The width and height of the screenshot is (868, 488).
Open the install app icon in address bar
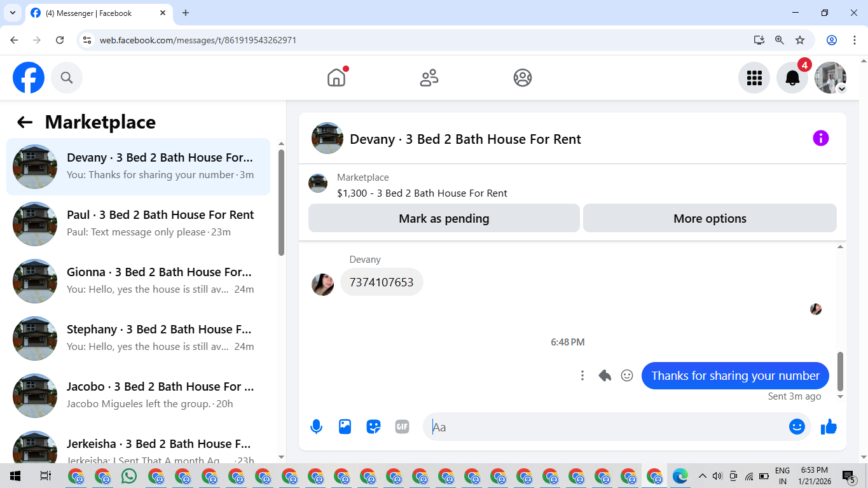coord(759,40)
